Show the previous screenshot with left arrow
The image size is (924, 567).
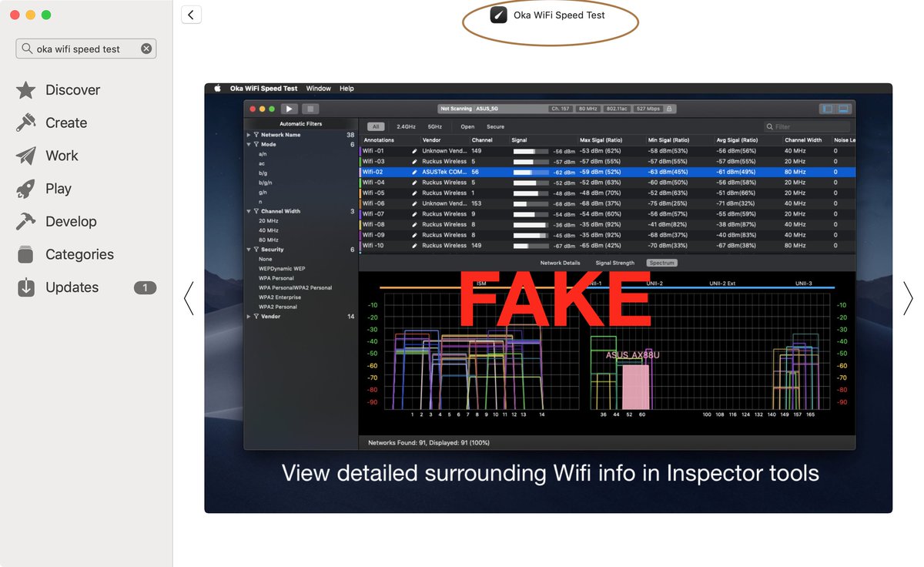click(189, 298)
